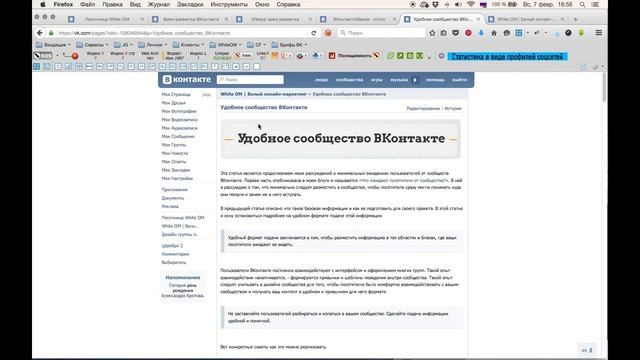This screenshot has width=640, height=360.
Task: Open Мои Группы in VK sidebar
Action: click(174, 145)
